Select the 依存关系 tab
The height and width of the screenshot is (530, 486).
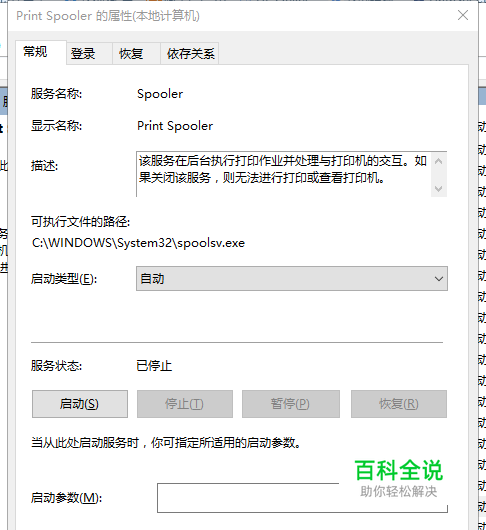[190, 53]
